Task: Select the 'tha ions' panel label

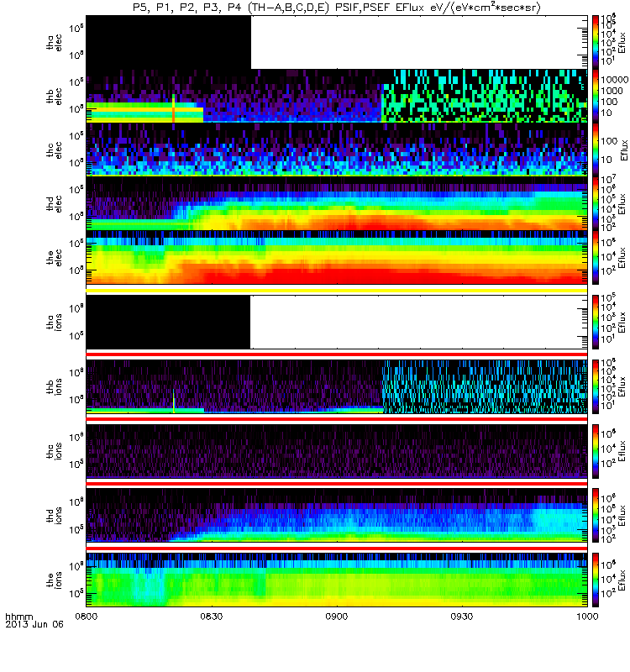Action: pos(55,323)
